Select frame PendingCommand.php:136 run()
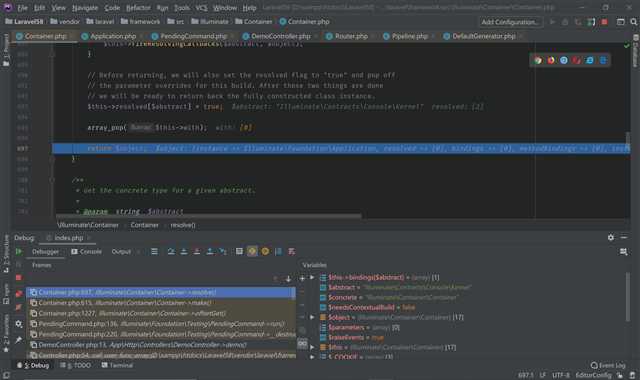This screenshot has width=640, height=380. pos(161,324)
